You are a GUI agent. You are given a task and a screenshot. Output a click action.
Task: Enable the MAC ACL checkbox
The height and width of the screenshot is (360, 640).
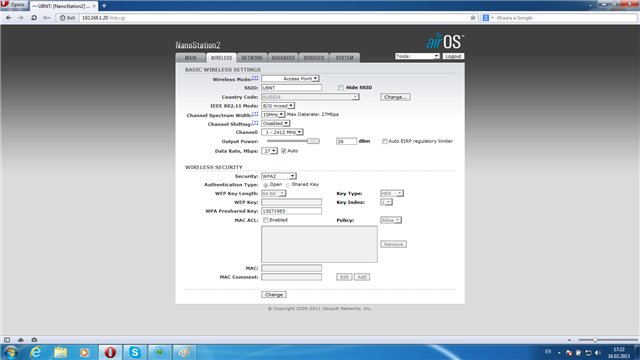266,220
